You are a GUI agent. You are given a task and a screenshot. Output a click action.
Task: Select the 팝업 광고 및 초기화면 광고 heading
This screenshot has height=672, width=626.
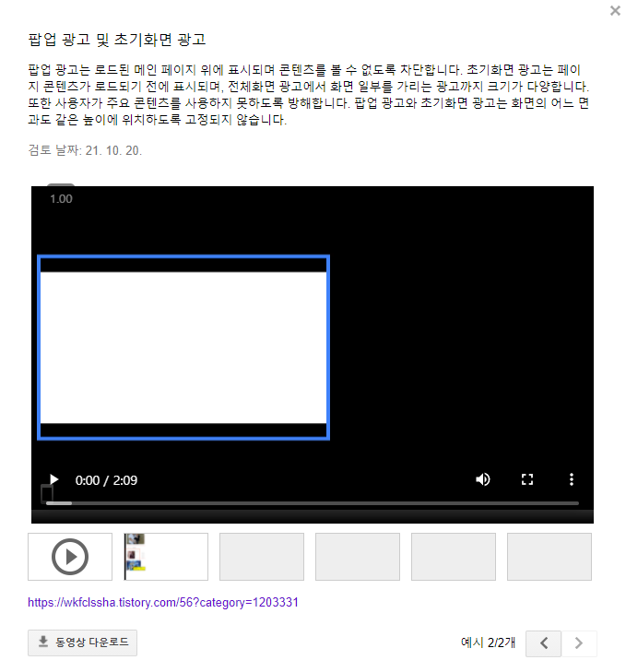117,40
